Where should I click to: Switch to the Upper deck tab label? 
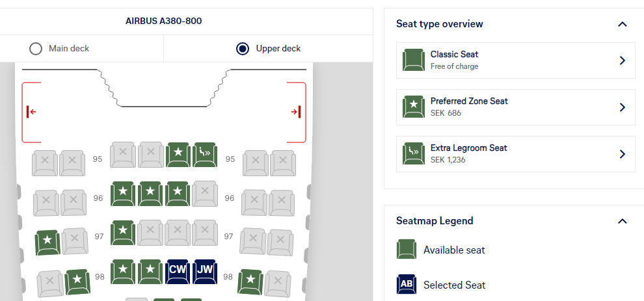pyautogui.click(x=278, y=49)
